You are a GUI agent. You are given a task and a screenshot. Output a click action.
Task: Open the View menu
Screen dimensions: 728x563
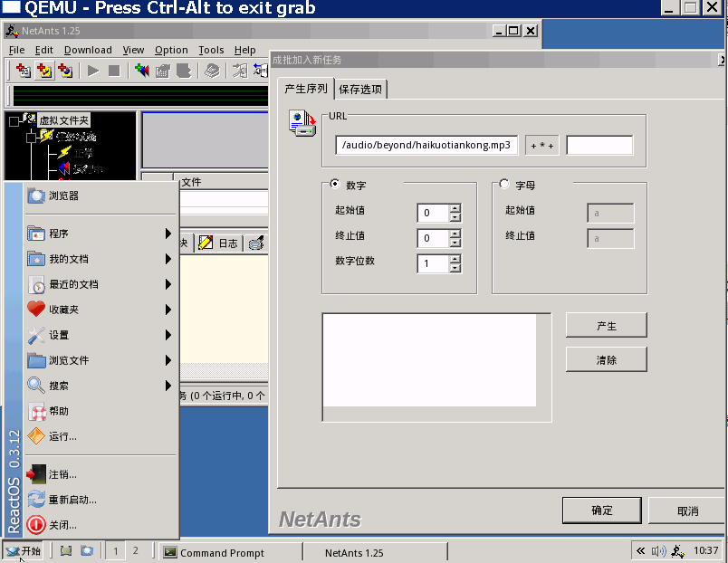point(133,50)
